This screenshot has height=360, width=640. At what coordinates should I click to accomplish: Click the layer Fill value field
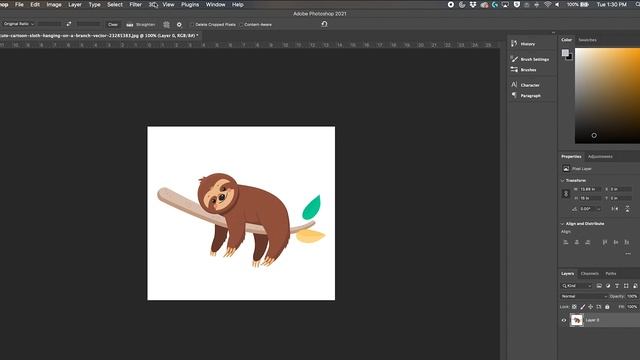click(632, 307)
